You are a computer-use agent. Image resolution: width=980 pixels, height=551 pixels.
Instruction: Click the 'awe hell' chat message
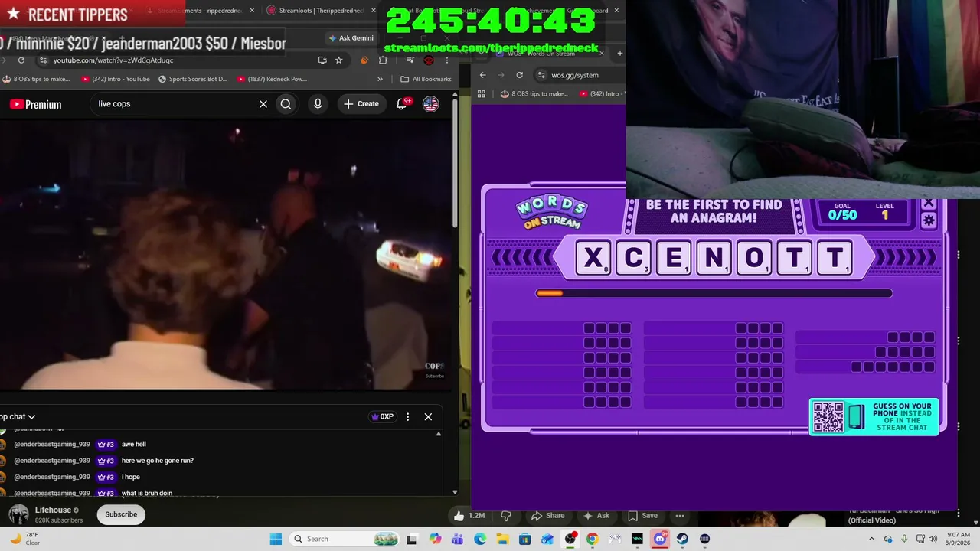point(134,445)
